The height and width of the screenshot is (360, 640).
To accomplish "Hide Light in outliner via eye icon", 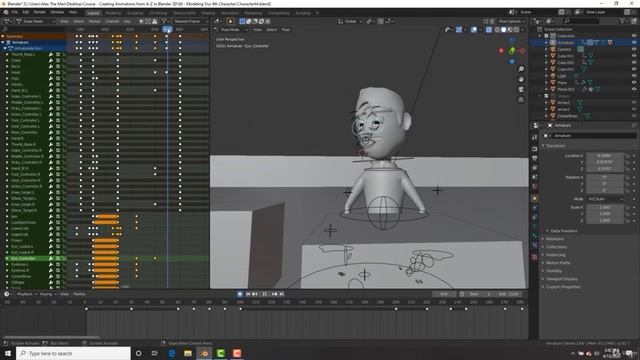I will tap(634, 76).
